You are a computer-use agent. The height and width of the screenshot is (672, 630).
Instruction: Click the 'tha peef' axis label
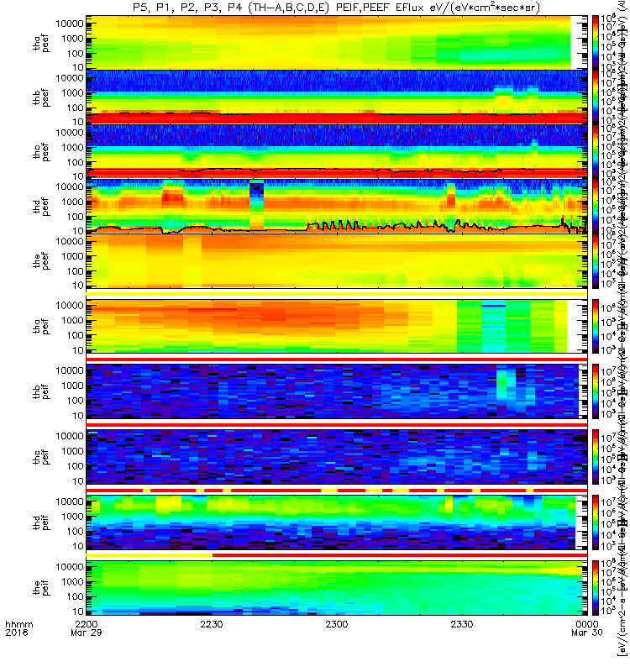[x=41, y=43]
